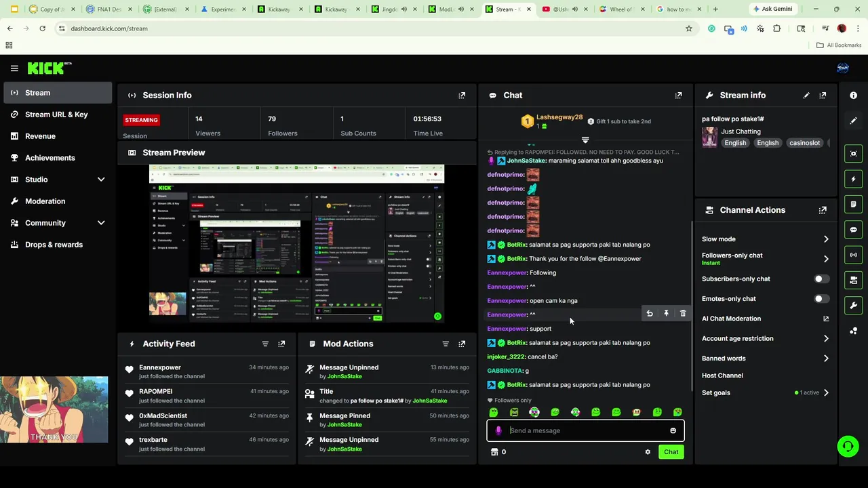This screenshot has width=868, height=488.
Task: Pop out the Mod Actions panel
Action: coord(462,344)
